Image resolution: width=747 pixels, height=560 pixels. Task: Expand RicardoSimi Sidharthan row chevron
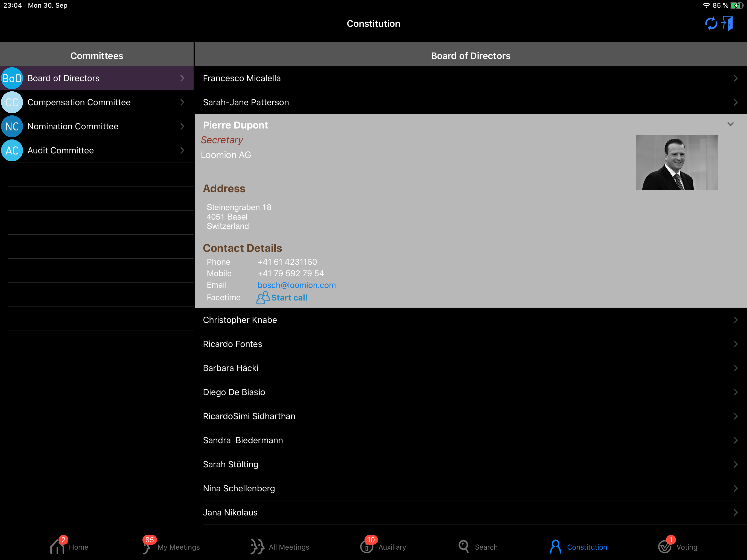click(x=736, y=416)
